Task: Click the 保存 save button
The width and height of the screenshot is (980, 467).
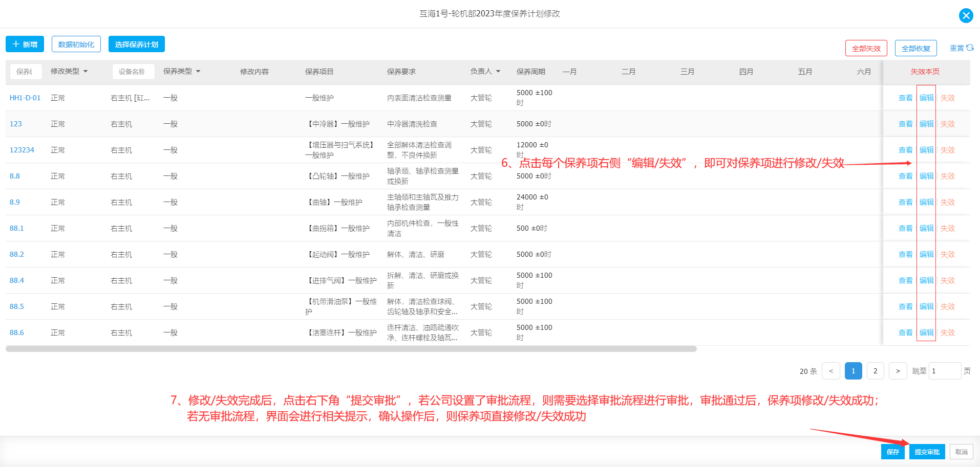Action: 893,452
